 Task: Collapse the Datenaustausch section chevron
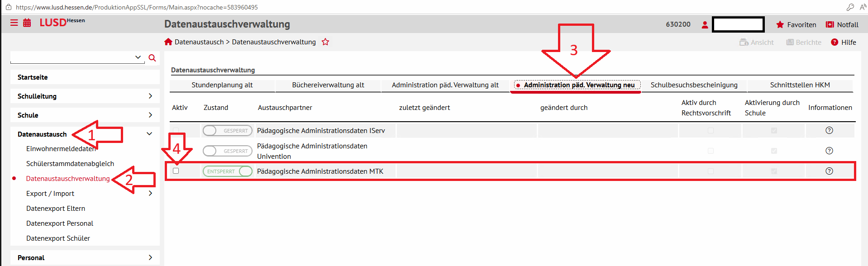[x=149, y=134]
